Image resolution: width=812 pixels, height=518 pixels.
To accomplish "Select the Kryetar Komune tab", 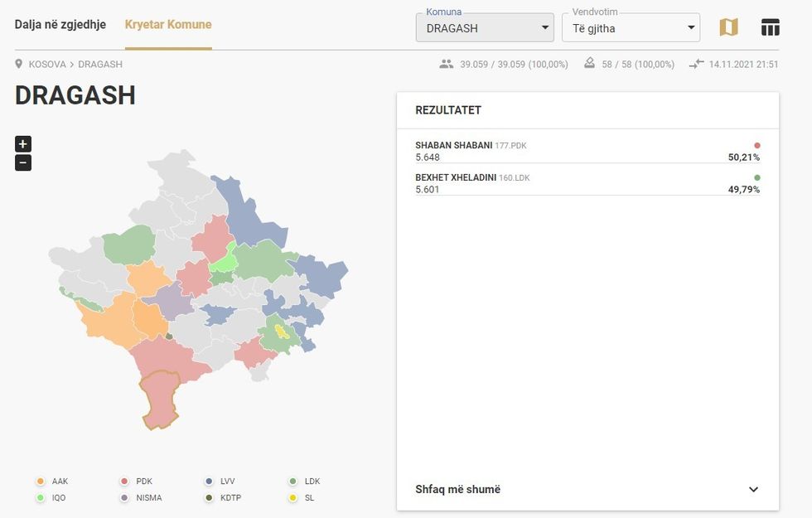I will point(168,24).
